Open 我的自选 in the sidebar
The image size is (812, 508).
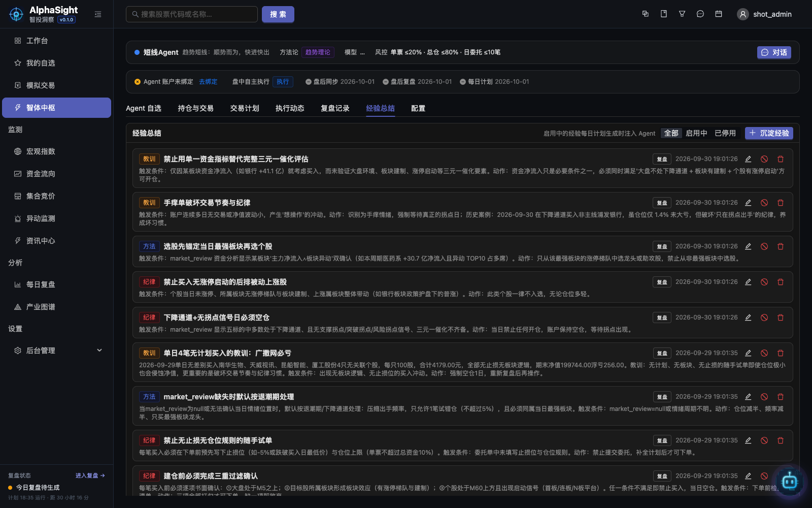click(x=56, y=63)
